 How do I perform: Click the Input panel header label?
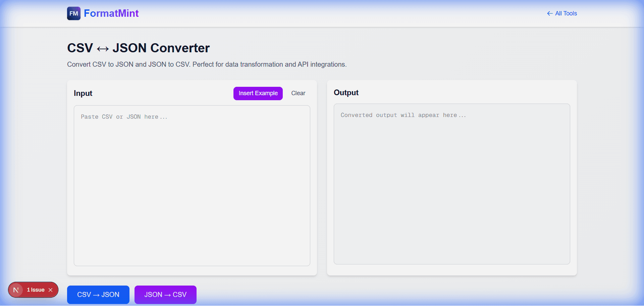pyautogui.click(x=83, y=93)
